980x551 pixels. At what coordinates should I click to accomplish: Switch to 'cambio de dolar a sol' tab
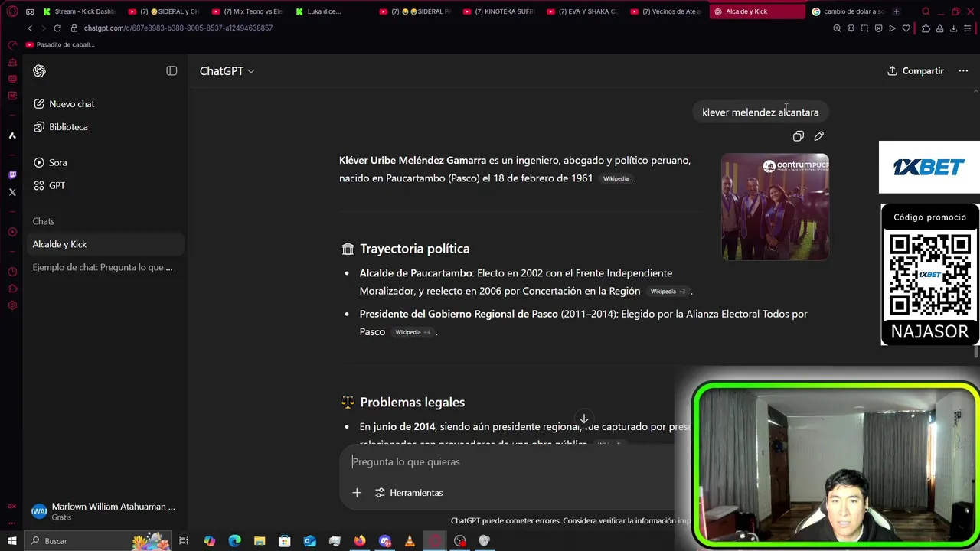pos(847,11)
